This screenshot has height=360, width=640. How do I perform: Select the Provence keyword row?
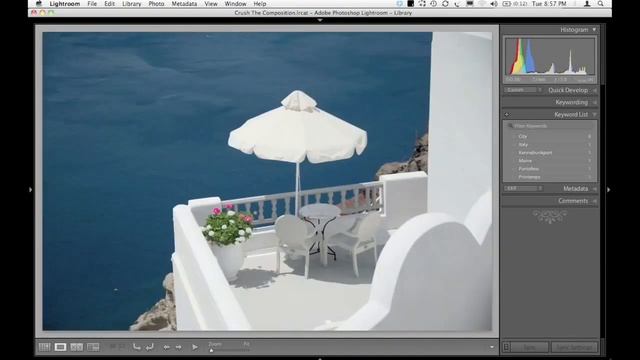coord(550,177)
